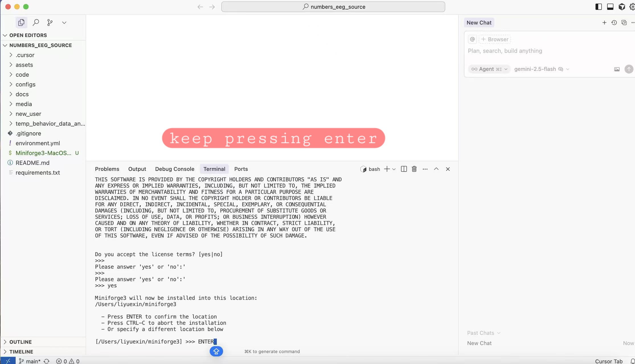Open chat history clock icon
Screen dimensions: 635x364
[614, 23]
